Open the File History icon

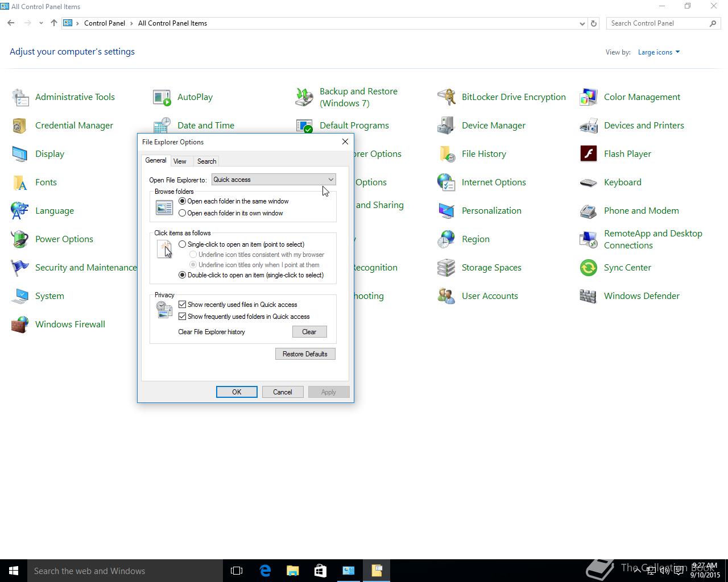(446, 154)
